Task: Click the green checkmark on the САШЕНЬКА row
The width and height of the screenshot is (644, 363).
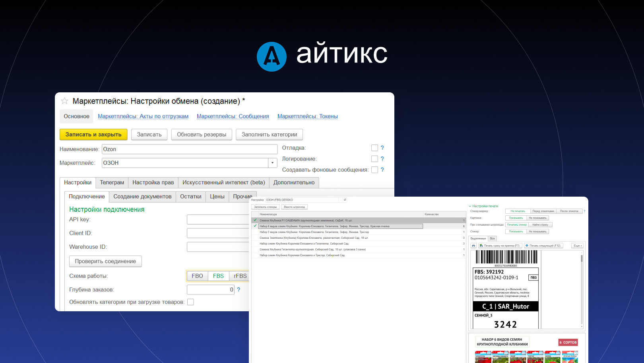Action: 254,220
